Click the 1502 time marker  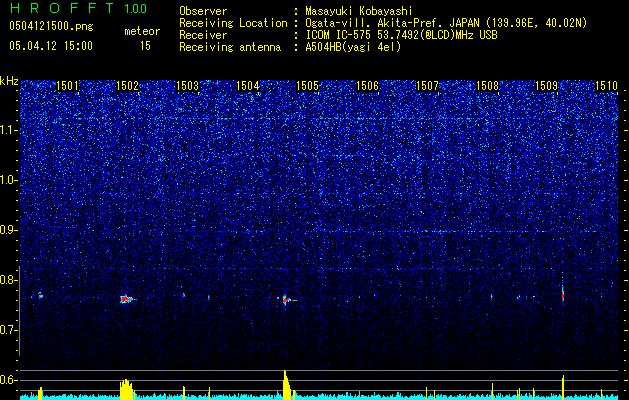point(127,86)
